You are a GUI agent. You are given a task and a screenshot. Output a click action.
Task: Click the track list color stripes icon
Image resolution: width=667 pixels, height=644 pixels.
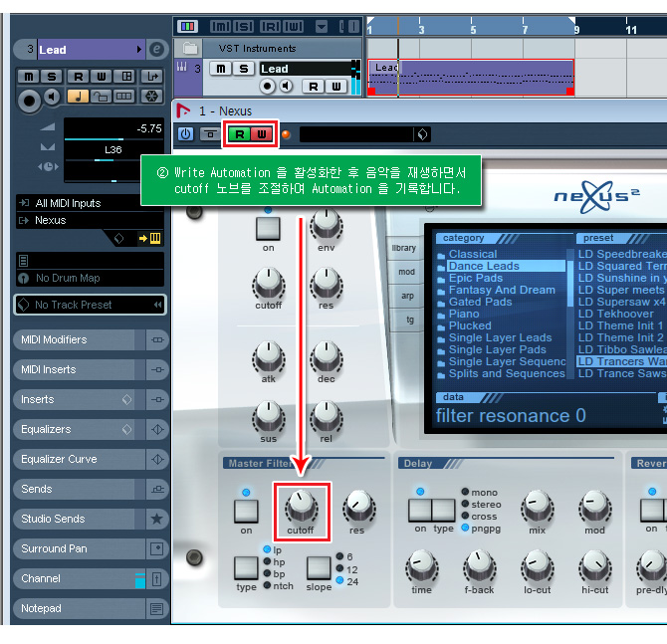(x=187, y=26)
